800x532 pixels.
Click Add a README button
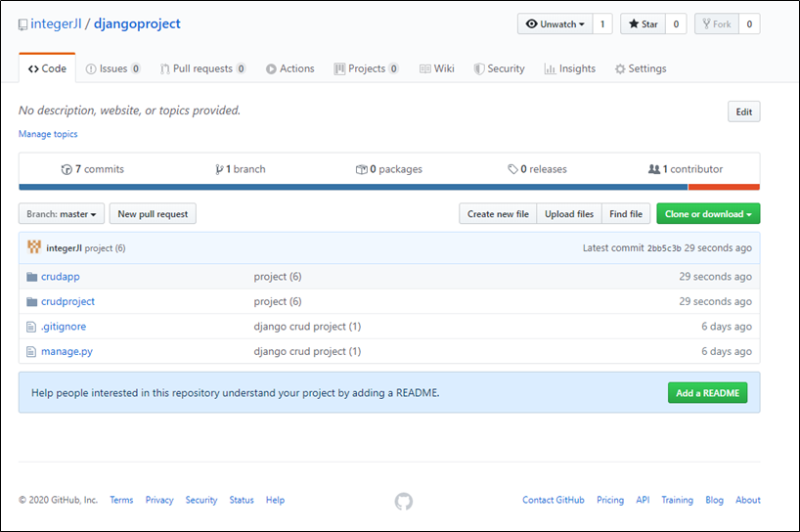point(708,393)
